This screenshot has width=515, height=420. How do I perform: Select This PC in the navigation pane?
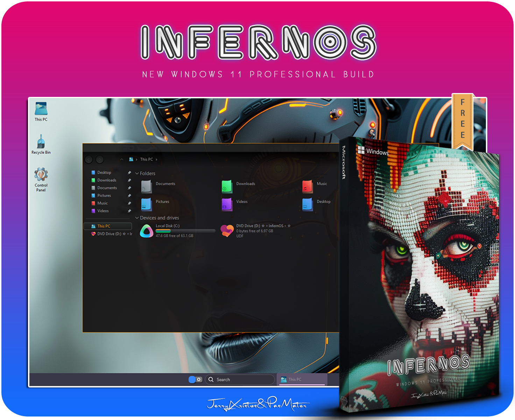point(108,226)
